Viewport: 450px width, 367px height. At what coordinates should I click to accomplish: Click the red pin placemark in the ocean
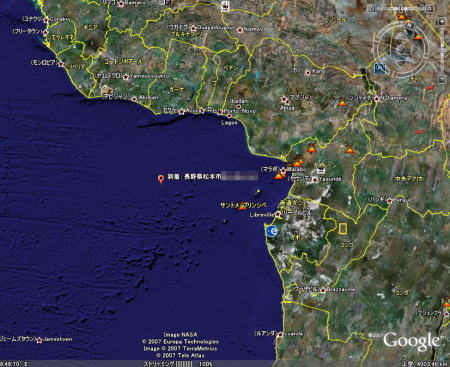[161, 179]
